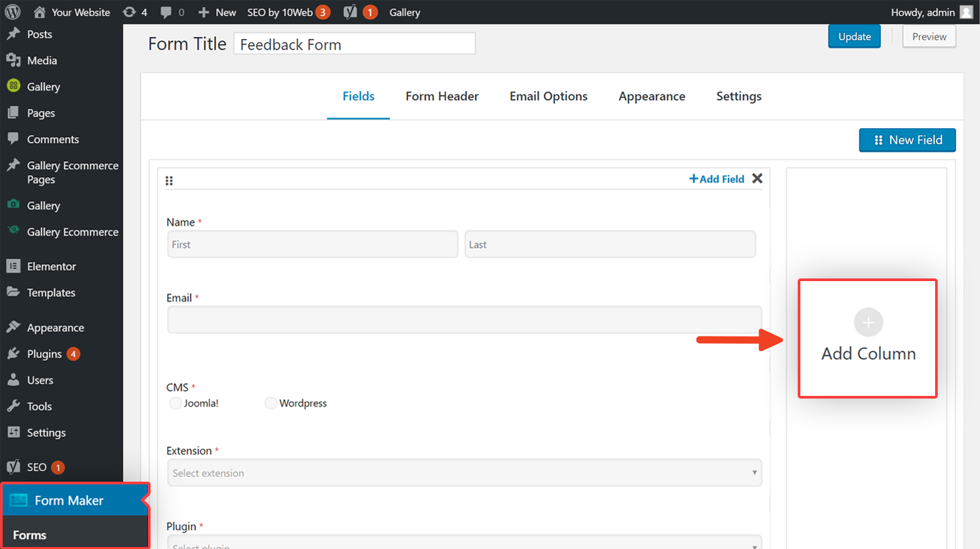Click the plus circle icon for Add Column
Screen dimensions: 980x549
[x=868, y=323]
